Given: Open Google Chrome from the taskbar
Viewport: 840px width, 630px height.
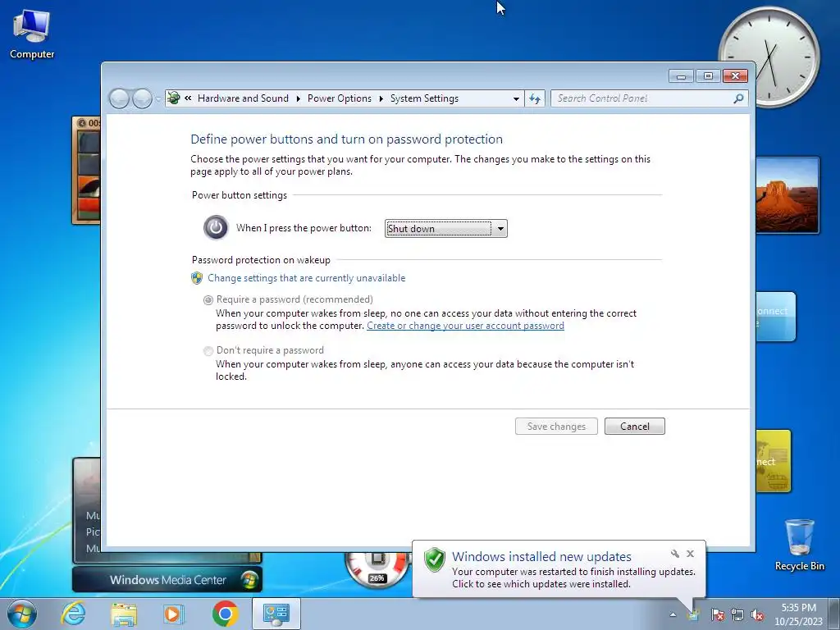Looking at the screenshot, I should [225, 614].
